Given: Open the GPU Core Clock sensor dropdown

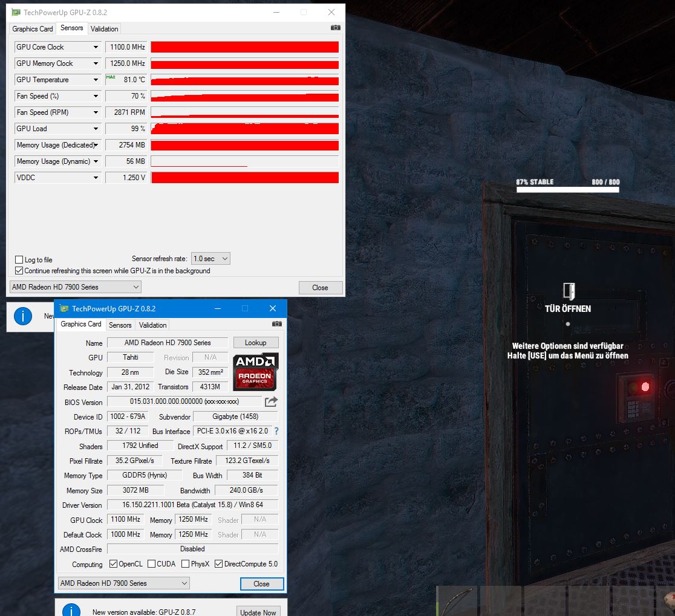Looking at the screenshot, I should click(x=96, y=47).
